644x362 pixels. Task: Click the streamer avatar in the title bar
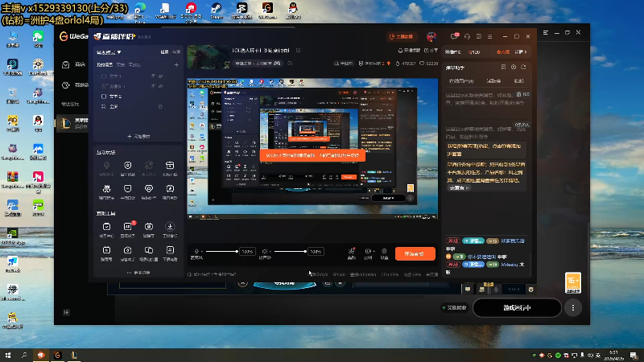click(431, 36)
